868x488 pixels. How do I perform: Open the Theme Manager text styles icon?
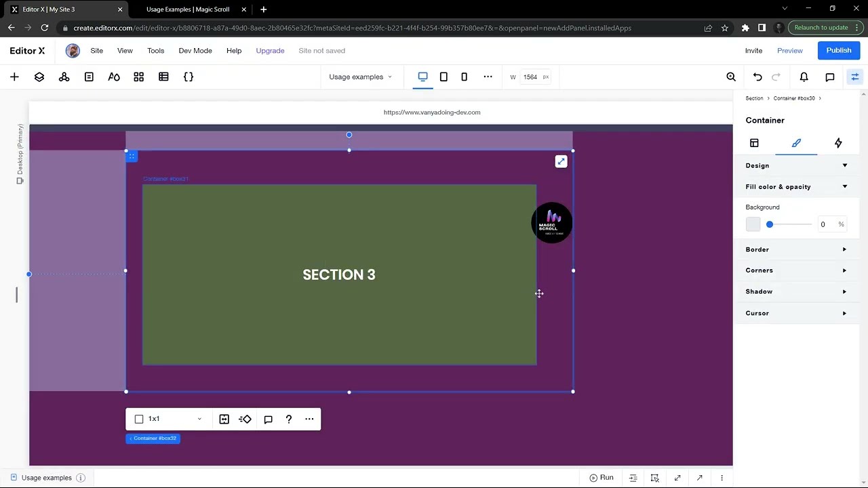click(x=114, y=77)
